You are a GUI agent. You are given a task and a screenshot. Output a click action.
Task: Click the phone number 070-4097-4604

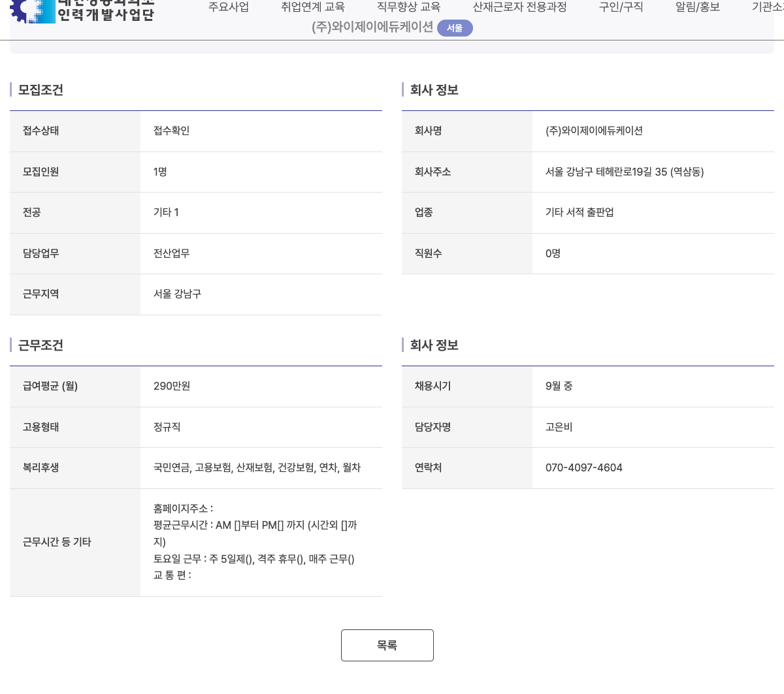click(x=584, y=467)
